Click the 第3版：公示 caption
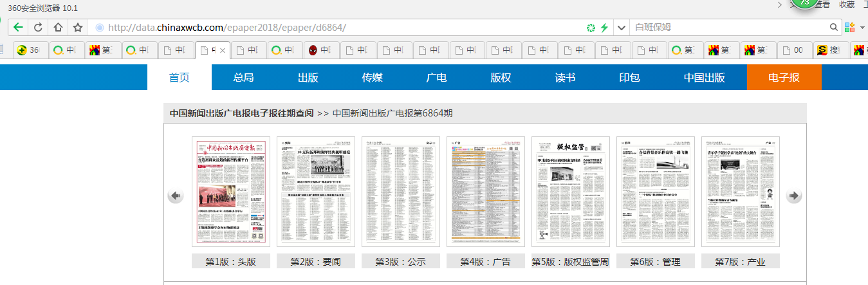This screenshot has height=285, width=868. point(401,262)
